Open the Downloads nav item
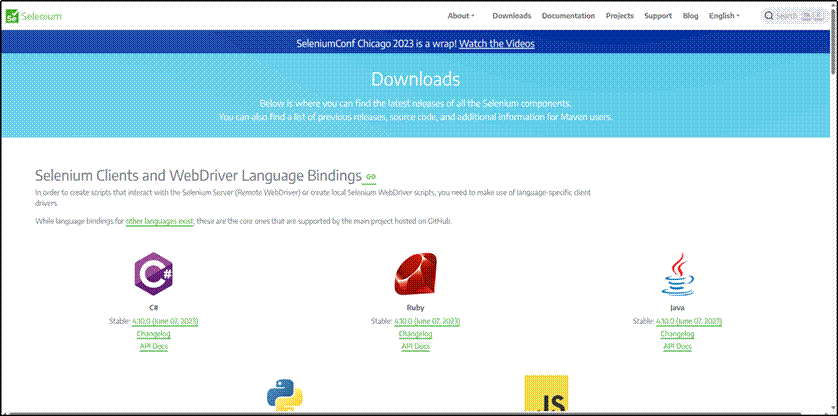Image resolution: width=838 pixels, height=416 pixels. click(511, 16)
